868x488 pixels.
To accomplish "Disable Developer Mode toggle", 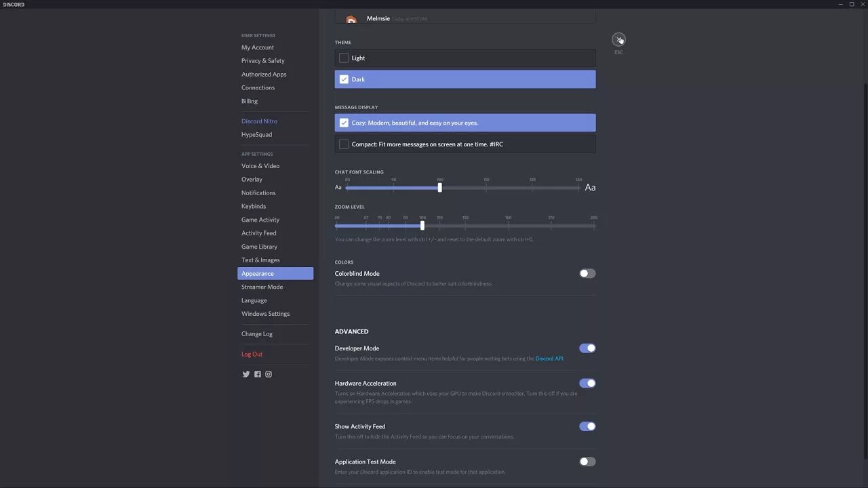I will point(587,348).
